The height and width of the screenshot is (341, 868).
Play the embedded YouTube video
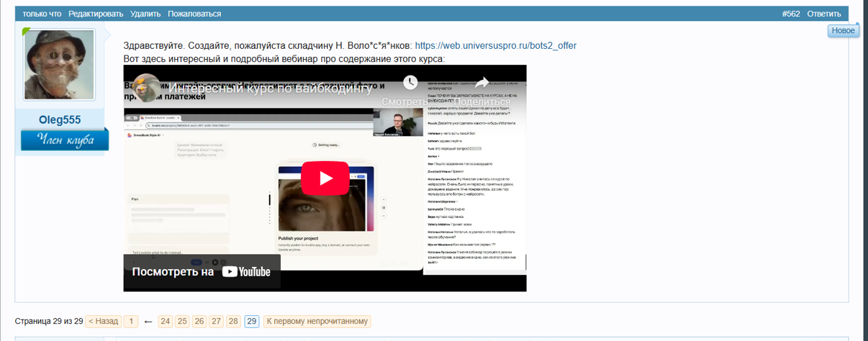(325, 178)
